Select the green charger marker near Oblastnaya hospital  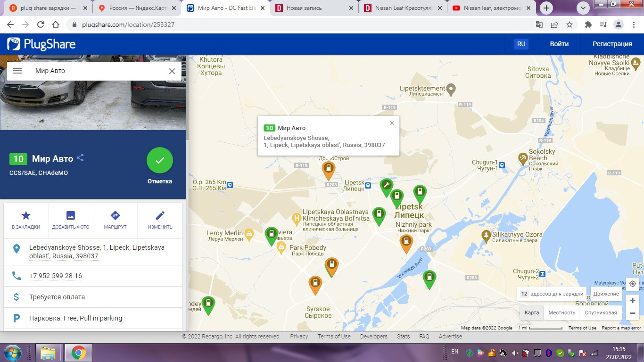(x=379, y=216)
